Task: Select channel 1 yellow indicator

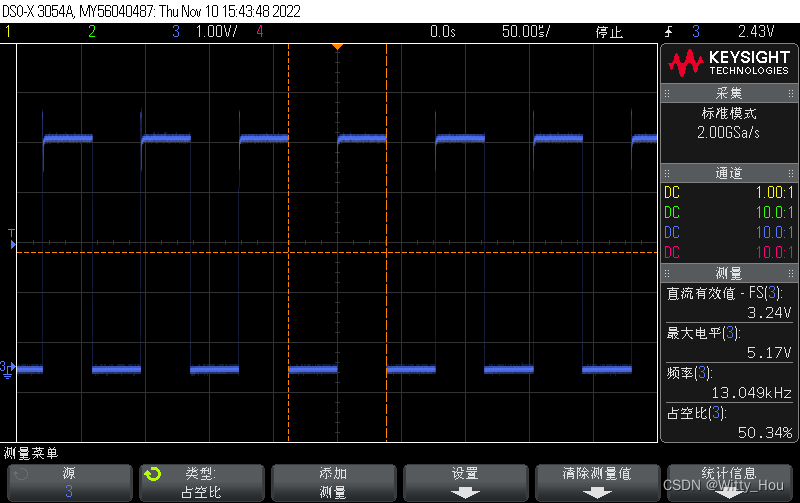Action: (x=8, y=32)
